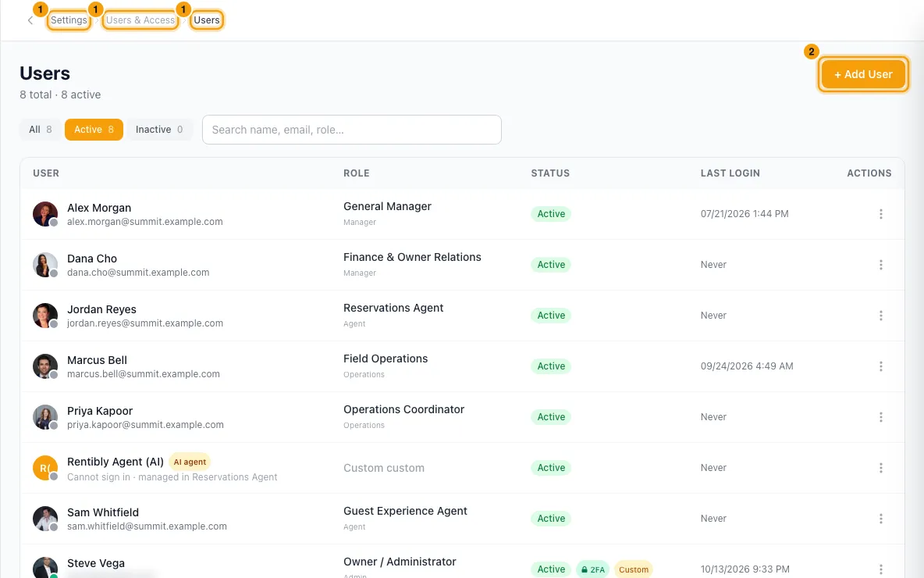Click the Guest Experience Agent role
Image resolution: width=924 pixels, height=578 pixels.
click(x=406, y=511)
